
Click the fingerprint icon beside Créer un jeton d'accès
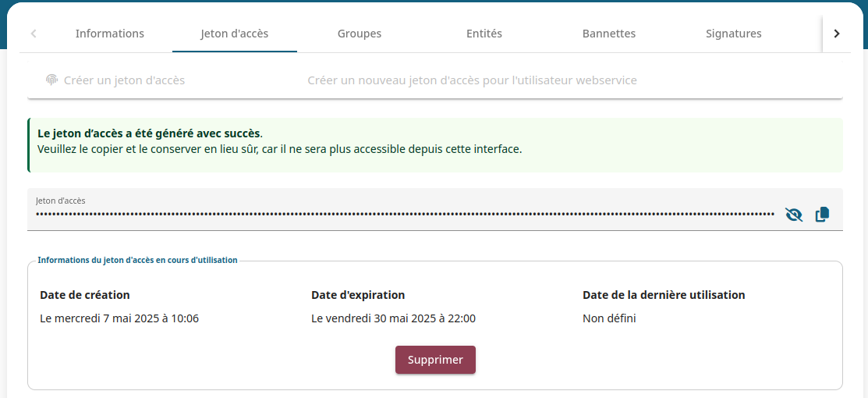[52, 80]
